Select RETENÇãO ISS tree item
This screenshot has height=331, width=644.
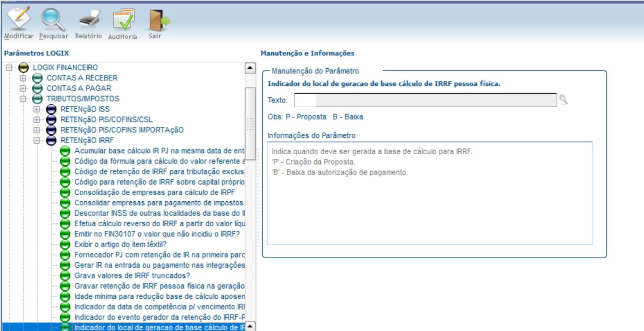coord(85,109)
